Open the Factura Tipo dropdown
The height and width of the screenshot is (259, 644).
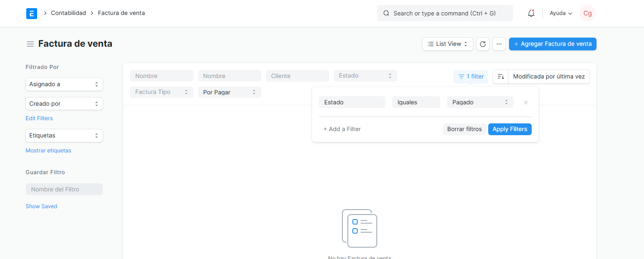coord(161,92)
